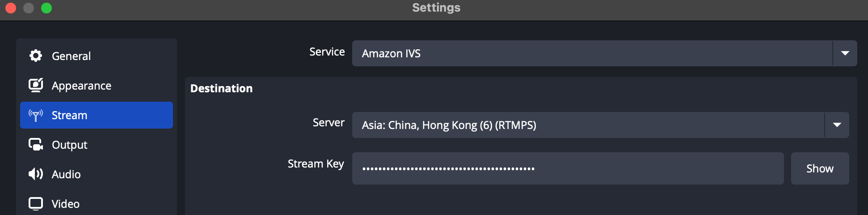The height and width of the screenshot is (215, 868).
Task: Reveal the stream key with Show button
Action: [820, 168]
